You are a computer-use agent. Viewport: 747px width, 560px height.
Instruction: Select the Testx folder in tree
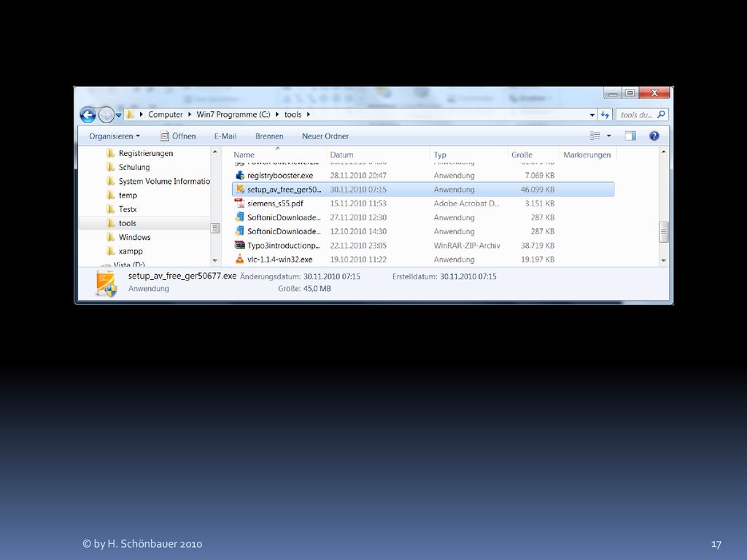pos(128,209)
